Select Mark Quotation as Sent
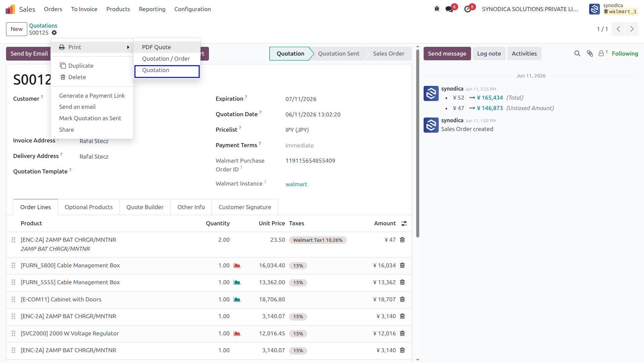 92,118
